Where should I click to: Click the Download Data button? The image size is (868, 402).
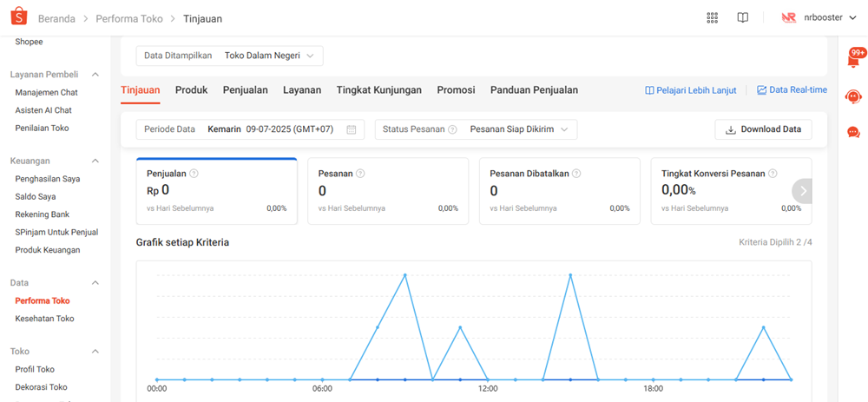[x=763, y=129]
